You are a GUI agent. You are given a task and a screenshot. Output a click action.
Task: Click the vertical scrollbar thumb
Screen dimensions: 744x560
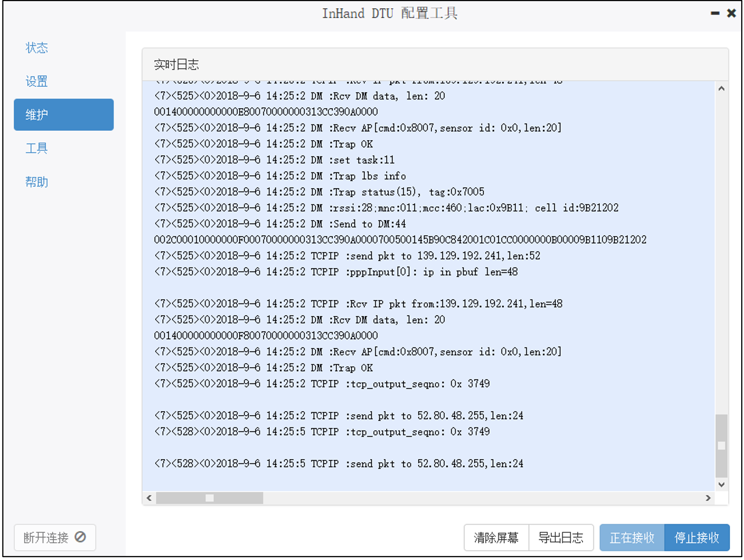[x=721, y=445]
